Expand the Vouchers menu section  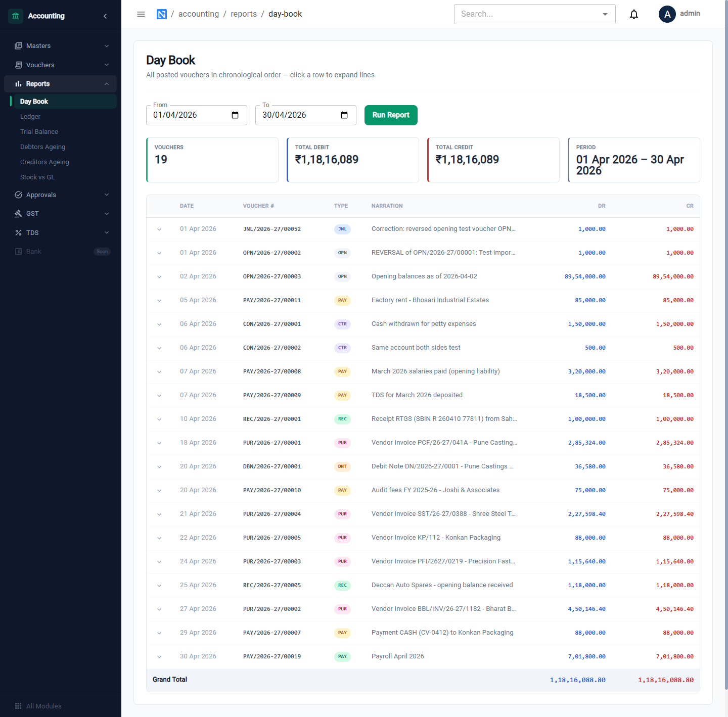click(x=107, y=65)
